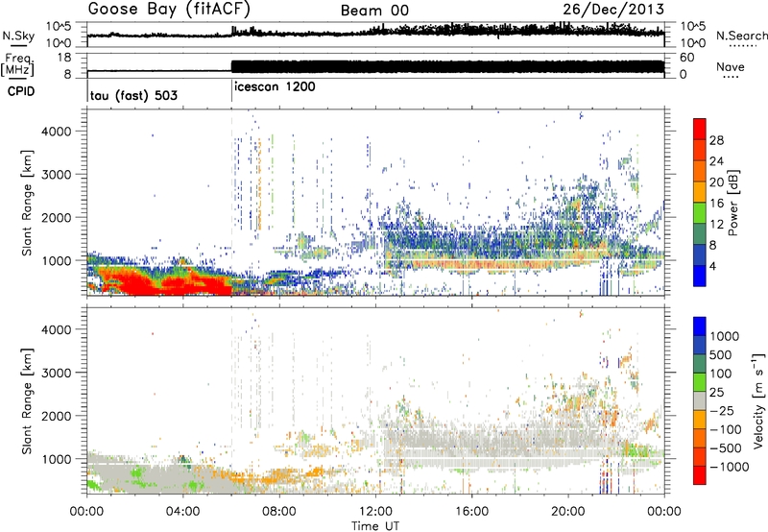Click the red segment of the power colorbar
The height and width of the screenshot is (532, 768).
tap(700, 129)
